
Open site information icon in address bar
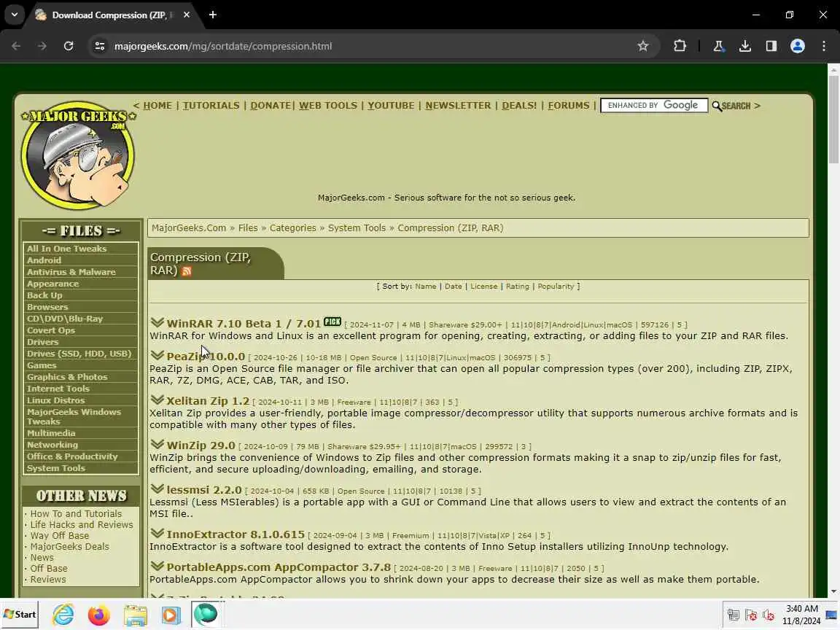pyautogui.click(x=100, y=46)
